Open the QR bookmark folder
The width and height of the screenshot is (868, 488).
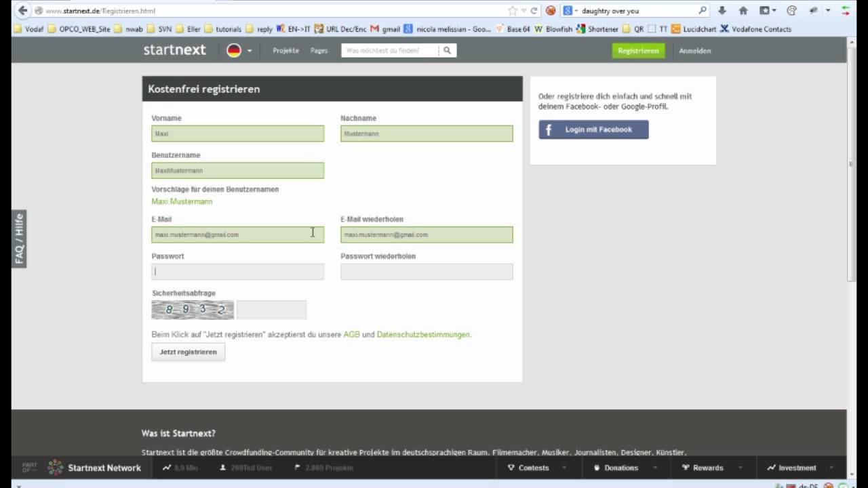click(633, 29)
